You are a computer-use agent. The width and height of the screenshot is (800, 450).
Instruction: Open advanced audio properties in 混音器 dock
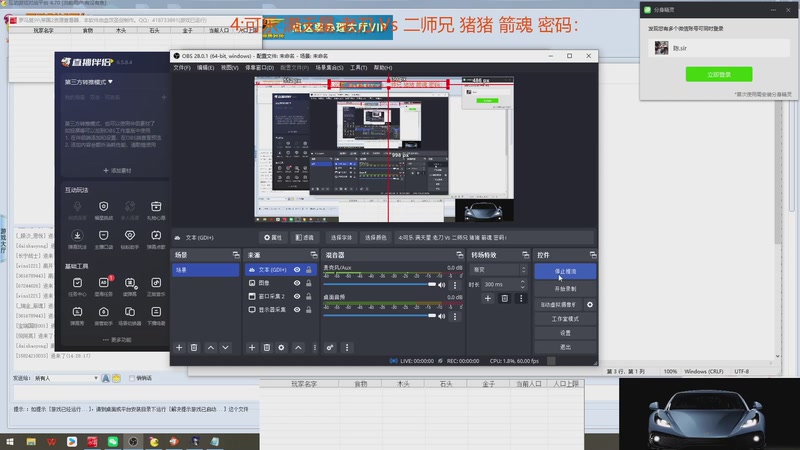point(330,347)
